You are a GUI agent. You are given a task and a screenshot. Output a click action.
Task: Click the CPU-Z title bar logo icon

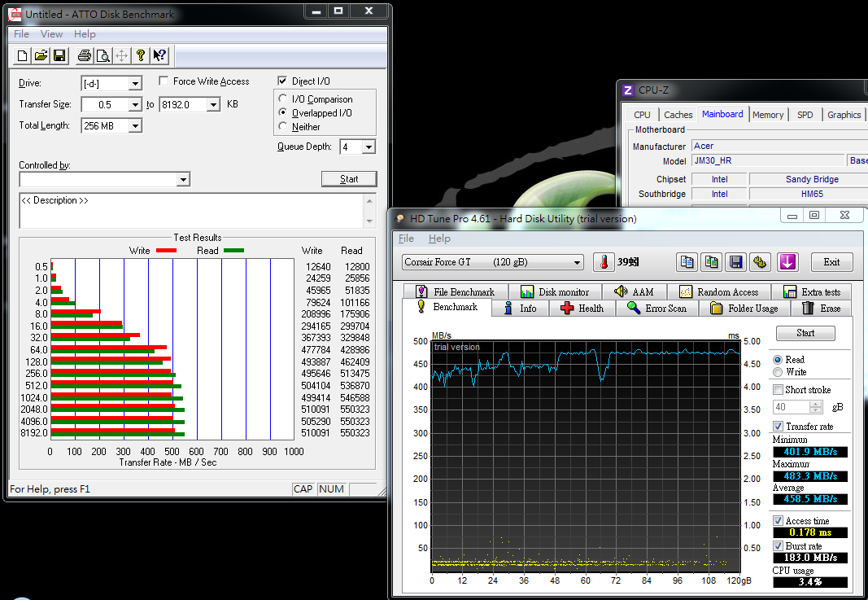tap(628, 90)
